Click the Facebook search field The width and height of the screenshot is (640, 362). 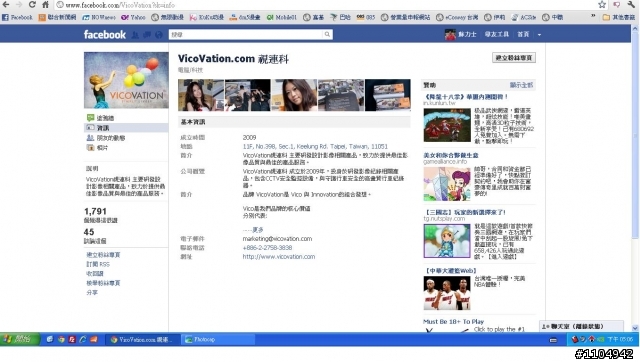coord(246,35)
